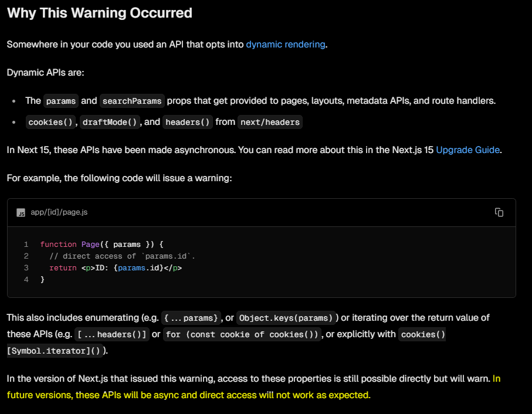
Task: Click the inline code 'for (const cookie of cookies())'
Action: 242,334
